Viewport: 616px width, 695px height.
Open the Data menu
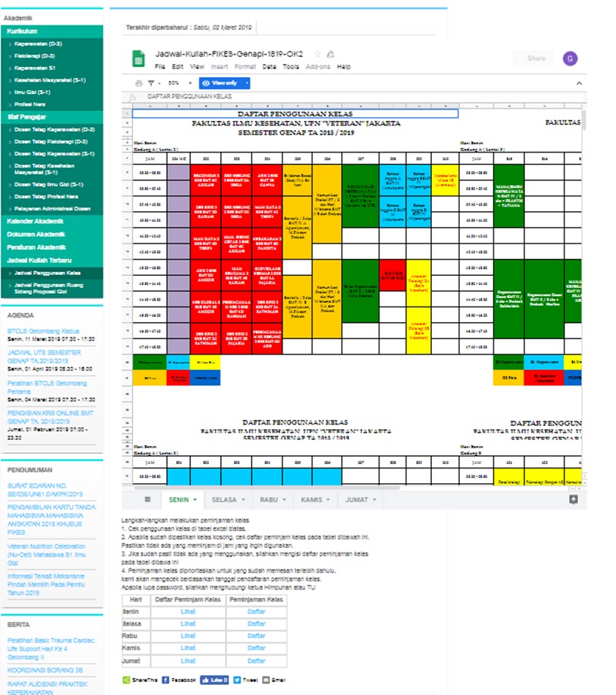pyautogui.click(x=269, y=67)
